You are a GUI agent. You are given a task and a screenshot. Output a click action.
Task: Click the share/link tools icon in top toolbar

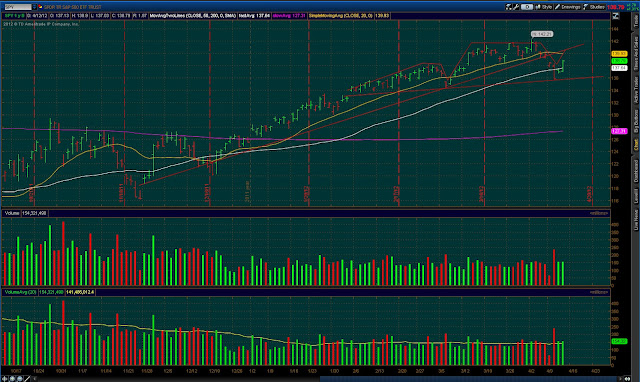[509, 7]
